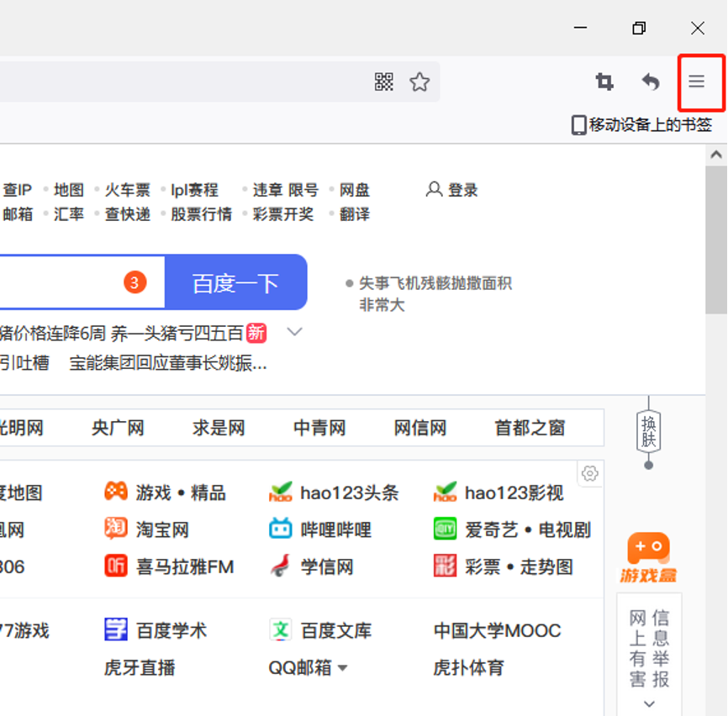
Task: Open the QQ邮箱 dropdown arrow
Action: tap(342, 669)
